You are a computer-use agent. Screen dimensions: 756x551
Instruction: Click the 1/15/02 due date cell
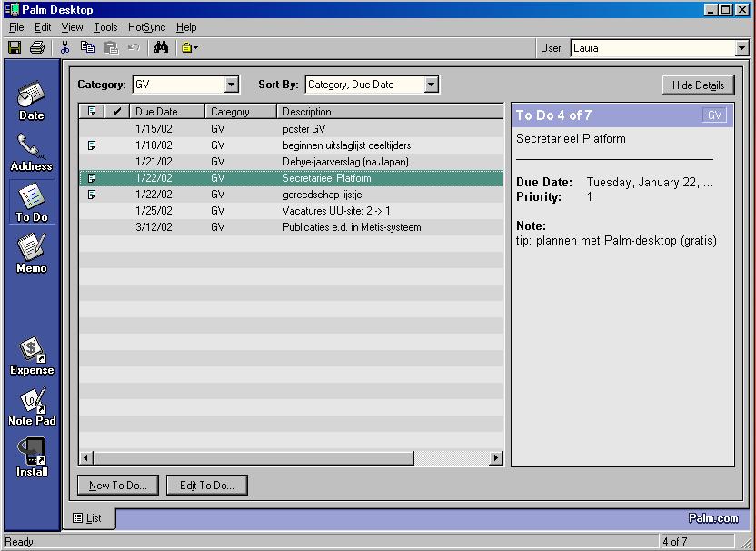click(154, 129)
